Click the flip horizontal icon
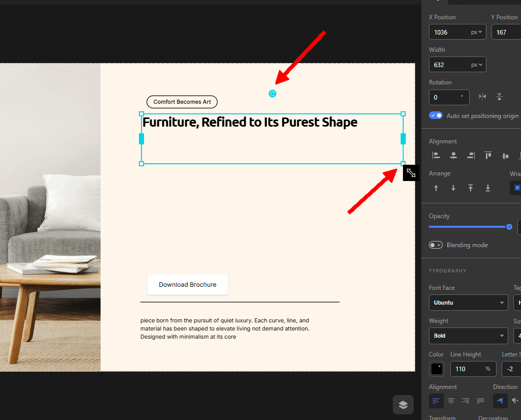 coord(482,97)
